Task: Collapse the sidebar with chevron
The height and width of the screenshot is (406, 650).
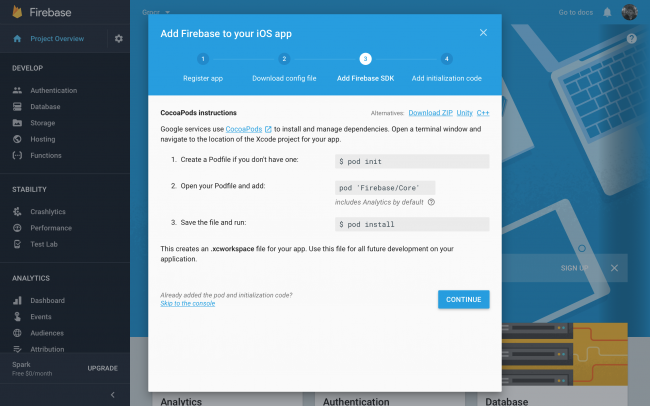Action: pyautogui.click(x=113, y=395)
